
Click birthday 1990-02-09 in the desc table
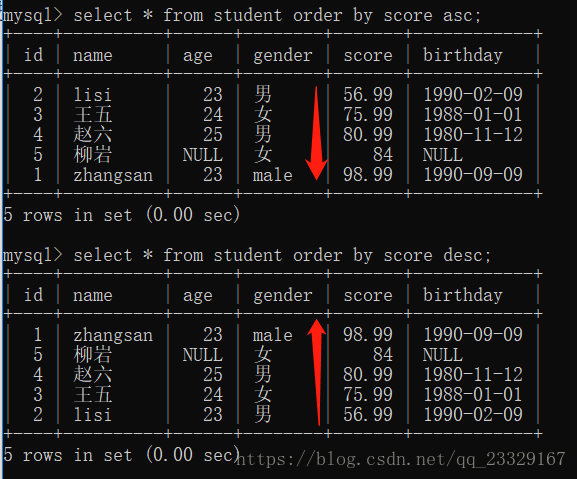click(473, 415)
